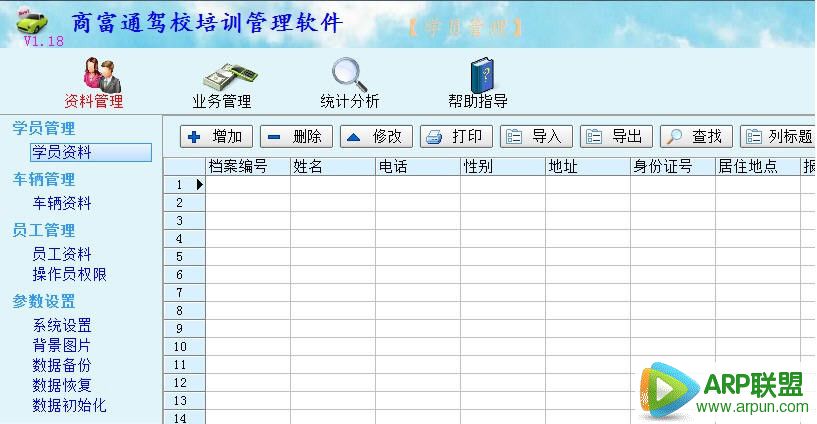Viewport: 817px width, 424px height.
Task: Open 系统设置 in the sidebar
Action: pos(62,326)
